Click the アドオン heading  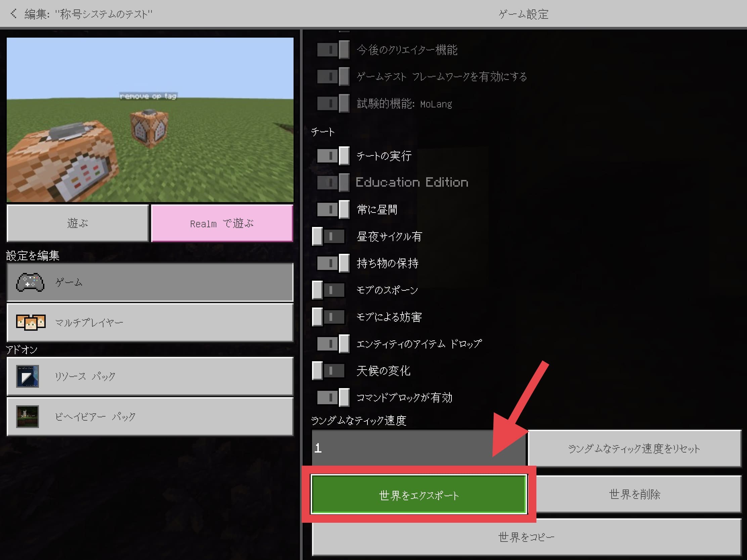22,350
